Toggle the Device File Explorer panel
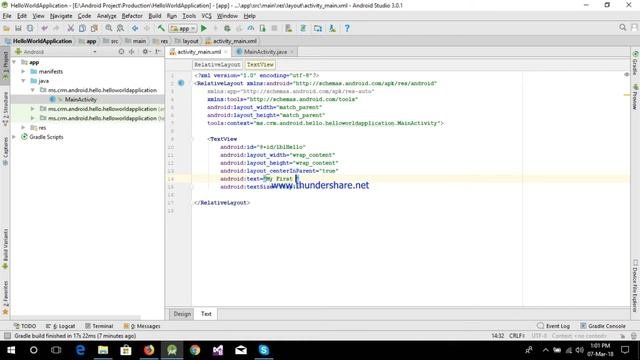640x360 pixels. (x=635, y=286)
